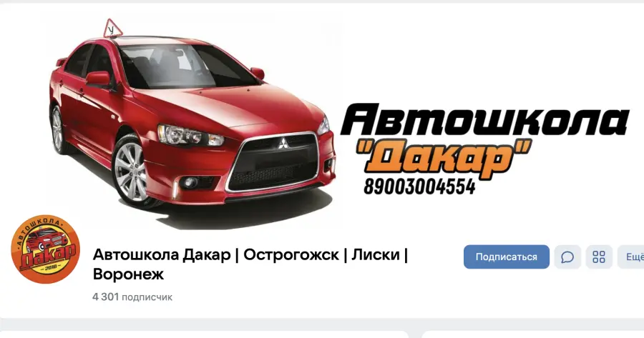Open the 4 301 подписчик subscriber list
Image resolution: width=644 pixels, height=338 pixels.
point(132,297)
